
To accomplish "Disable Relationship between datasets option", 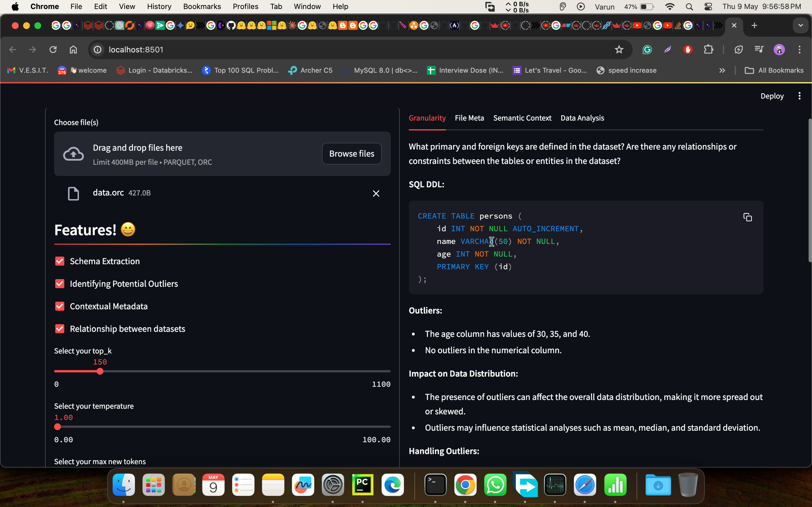I will 60,329.
